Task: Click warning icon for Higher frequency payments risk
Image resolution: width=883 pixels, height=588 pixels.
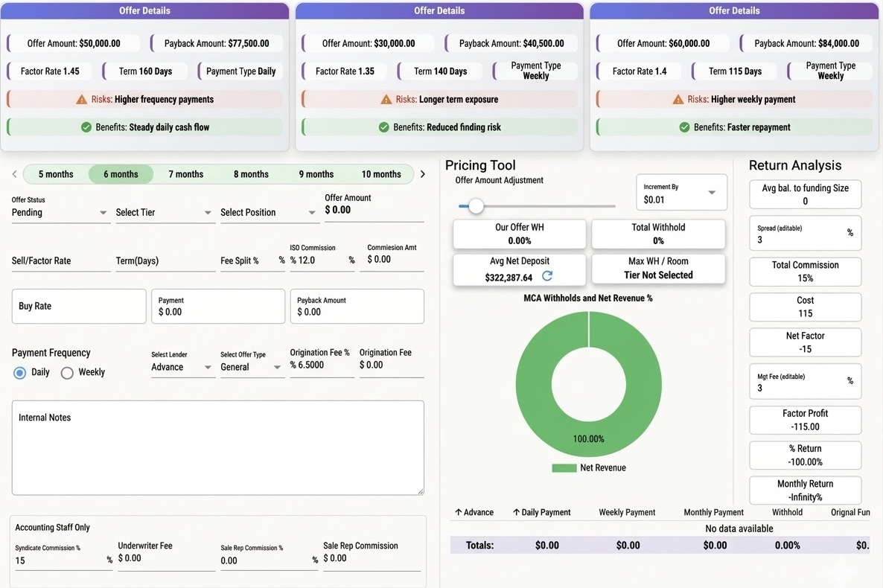Action: pyautogui.click(x=82, y=99)
